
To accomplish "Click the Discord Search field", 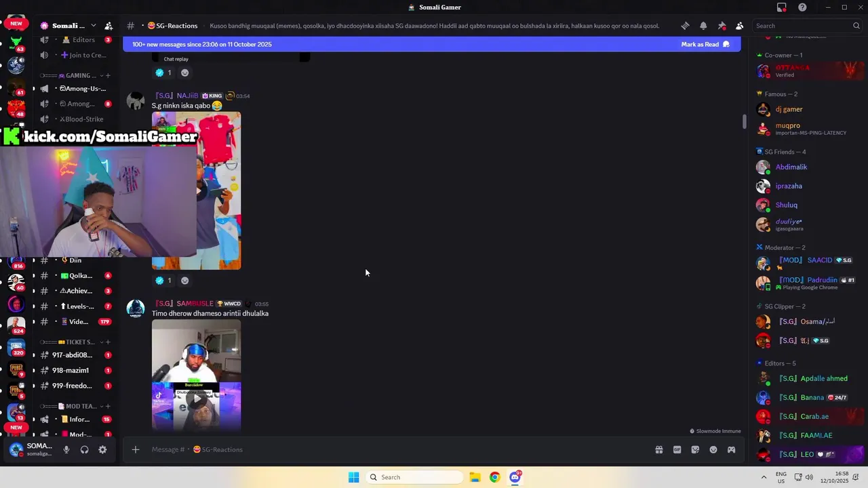I will (x=808, y=26).
